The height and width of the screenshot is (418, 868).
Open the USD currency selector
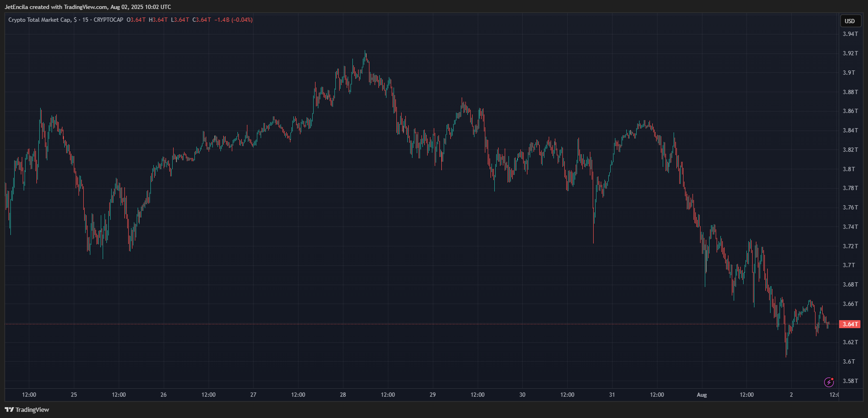pos(850,21)
